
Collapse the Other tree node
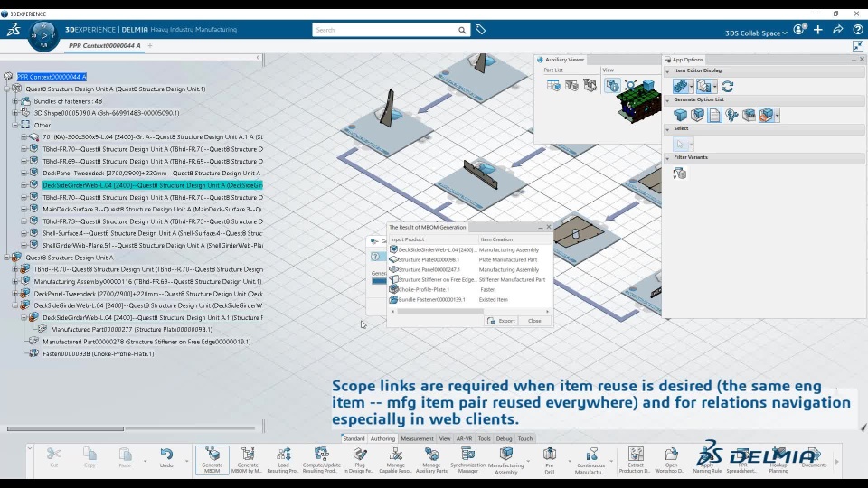pyautogui.click(x=15, y=125)
